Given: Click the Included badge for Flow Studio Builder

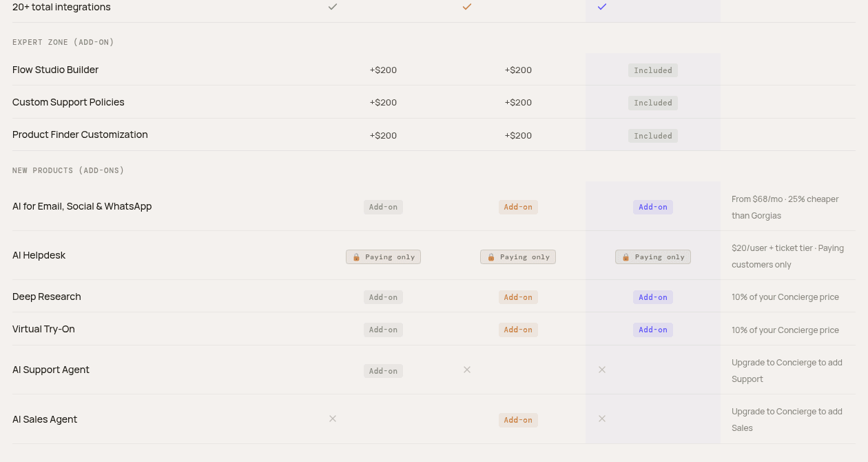Looking at the screenshot, I should coord(653,70).
